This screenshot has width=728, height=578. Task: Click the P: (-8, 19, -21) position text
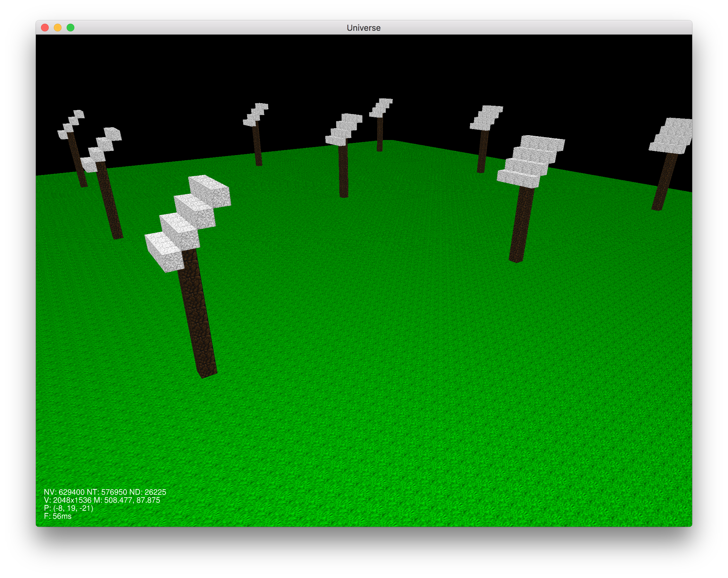point(69,508)
